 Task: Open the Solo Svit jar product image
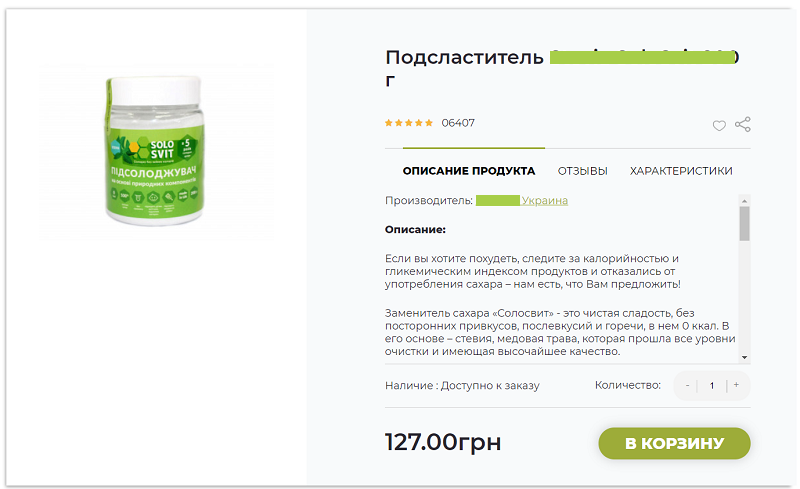(x=155, y=151)
